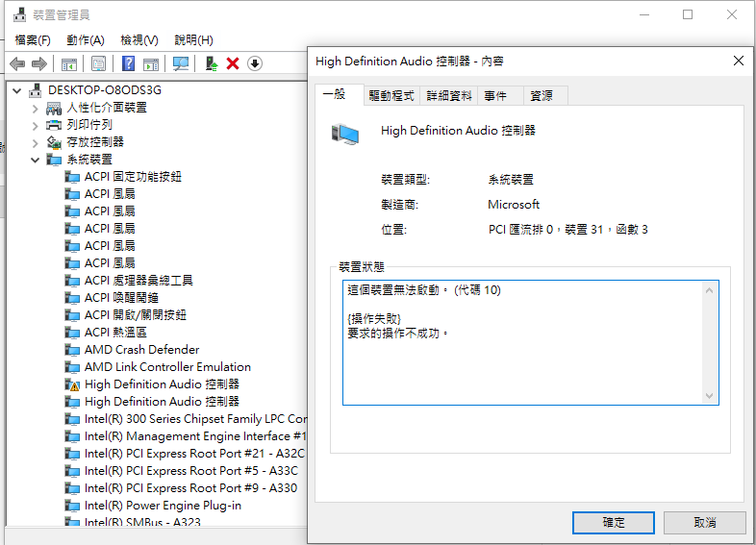The image size is (756, 545).
Task: Minimize the Device Manager window
Action: click(x=644, y=15)
